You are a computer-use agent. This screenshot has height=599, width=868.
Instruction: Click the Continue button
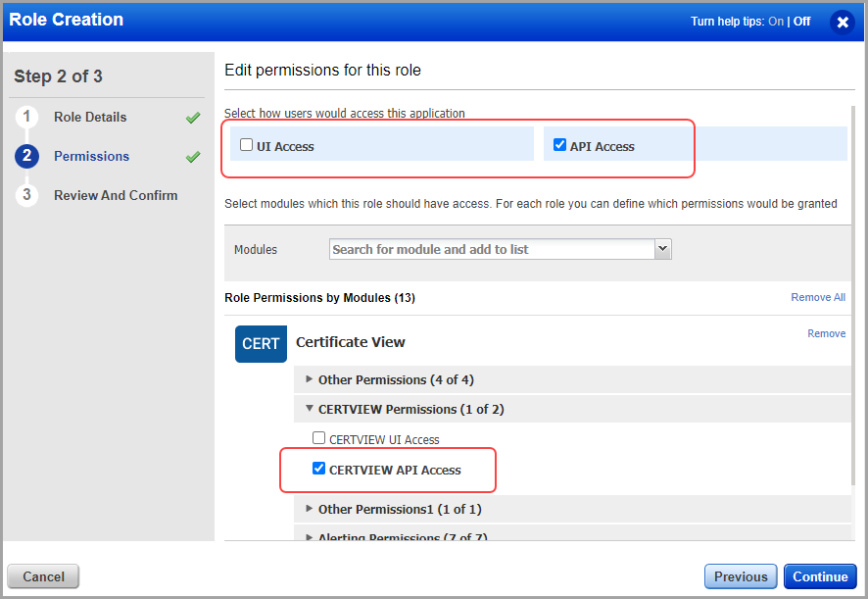click(820, 576)
